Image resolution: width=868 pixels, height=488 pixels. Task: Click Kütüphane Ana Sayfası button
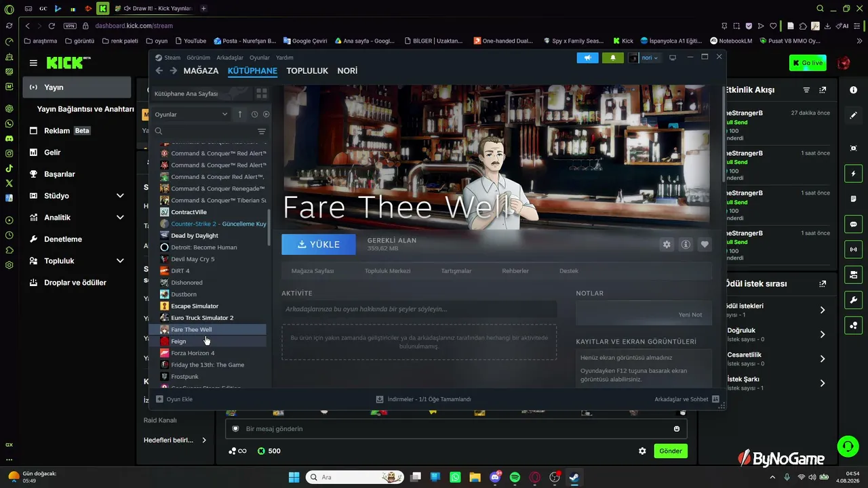coord(200,94)
